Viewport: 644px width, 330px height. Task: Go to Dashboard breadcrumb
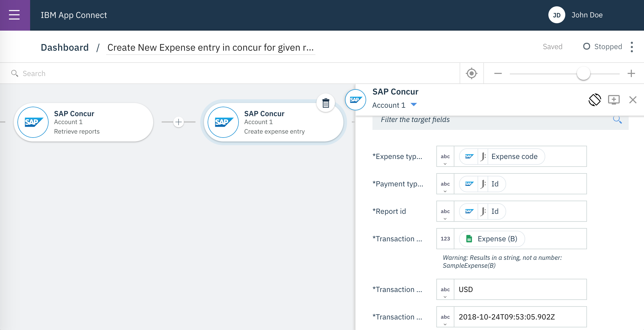[x=65, y=48]
